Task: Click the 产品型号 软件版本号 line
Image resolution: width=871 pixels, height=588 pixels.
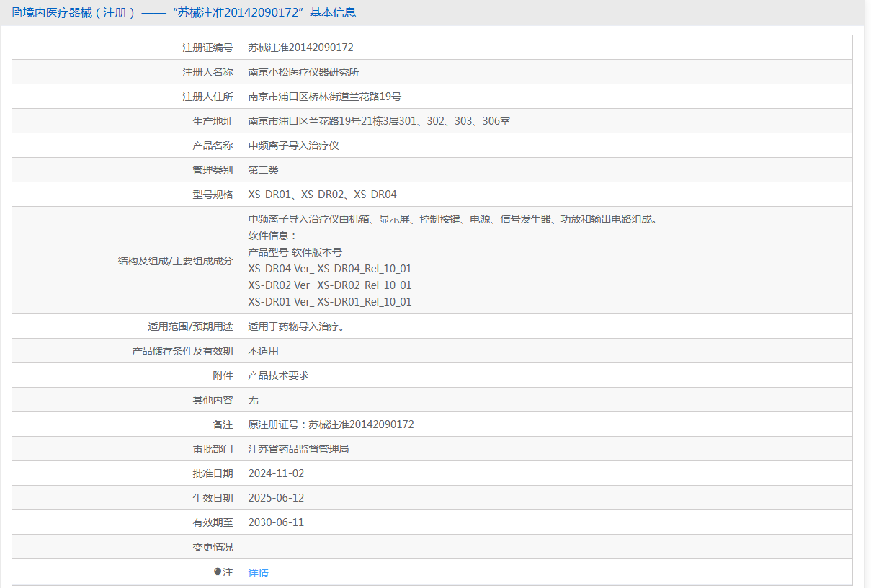Action: [295, 252]
